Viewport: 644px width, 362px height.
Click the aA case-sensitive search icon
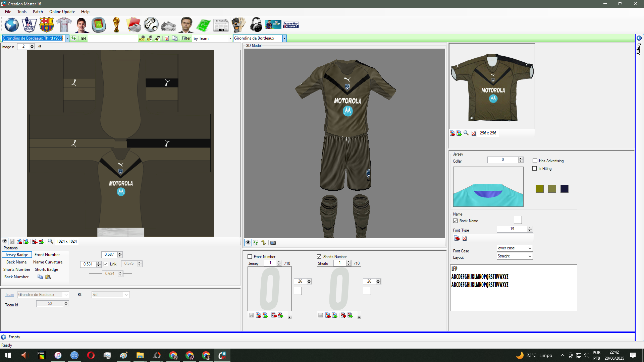click(83, 38)
